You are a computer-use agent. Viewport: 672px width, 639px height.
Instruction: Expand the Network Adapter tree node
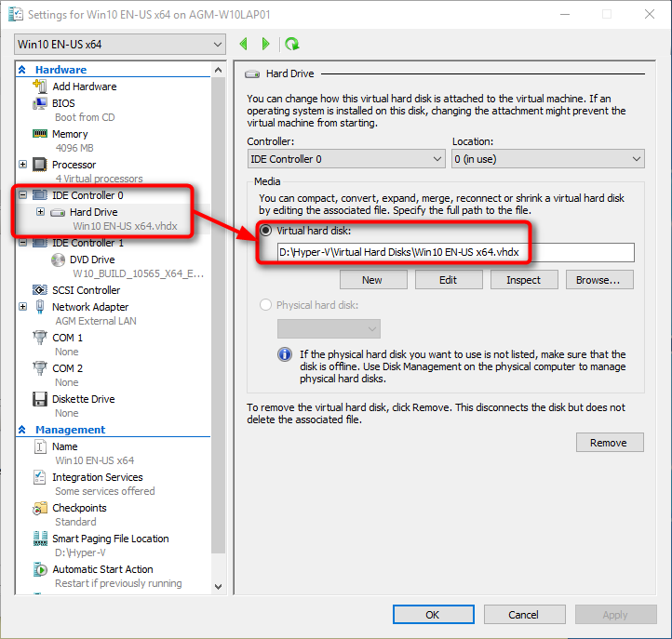(x=22, y=307)
